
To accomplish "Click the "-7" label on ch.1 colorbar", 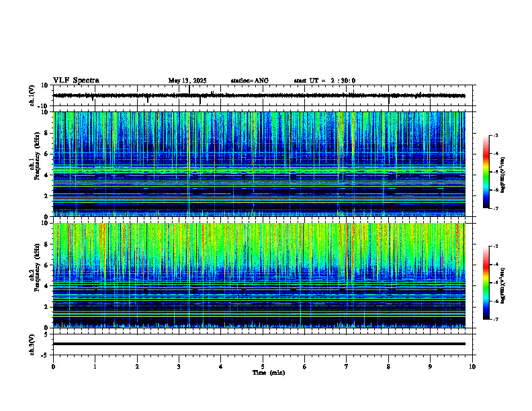I will (x=496, y=209).
